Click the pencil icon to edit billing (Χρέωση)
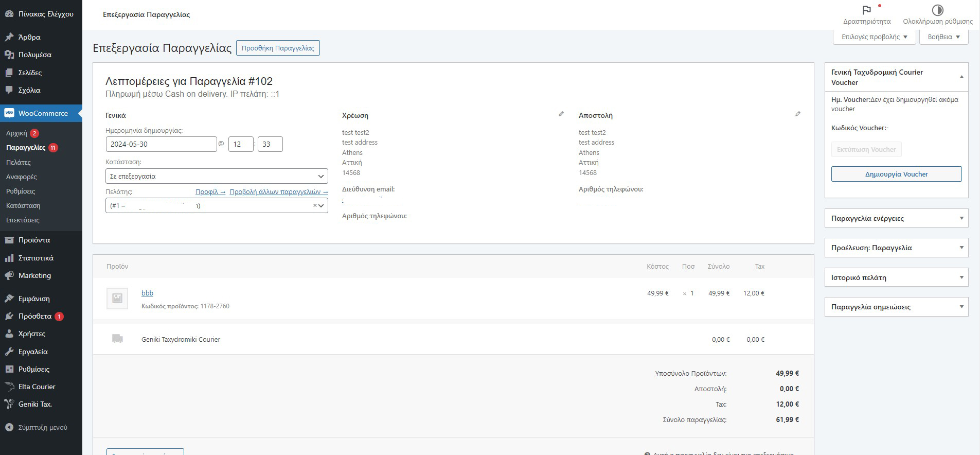Image resolution: width=980 pixels, height=455 pixels. point(561,114)
